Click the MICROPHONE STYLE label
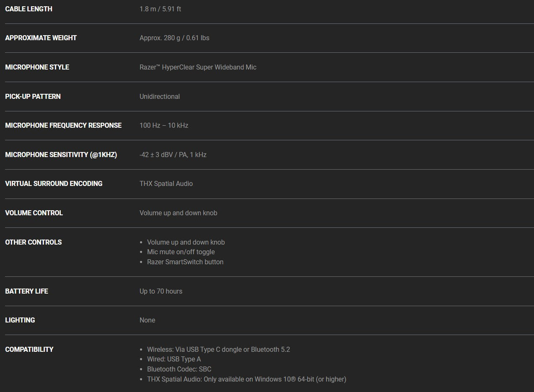The image size is (534, 392). coord(37,67)
